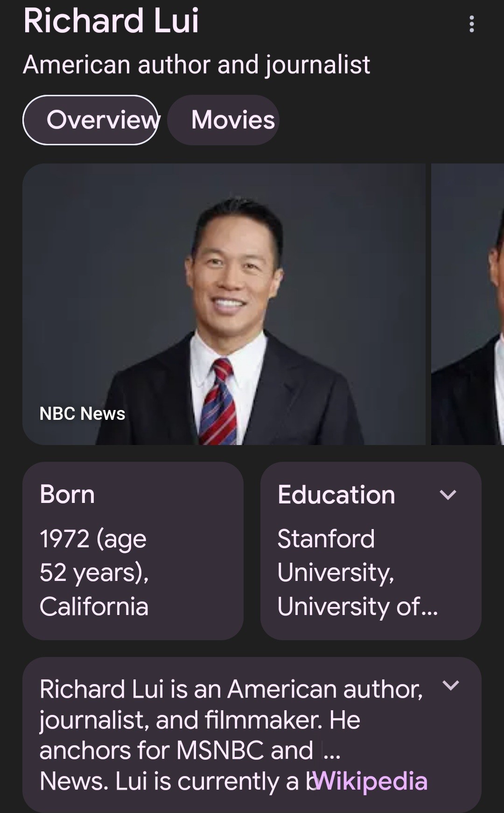
Task: Tap the NBC News photo source label
Action: point(83,414)
